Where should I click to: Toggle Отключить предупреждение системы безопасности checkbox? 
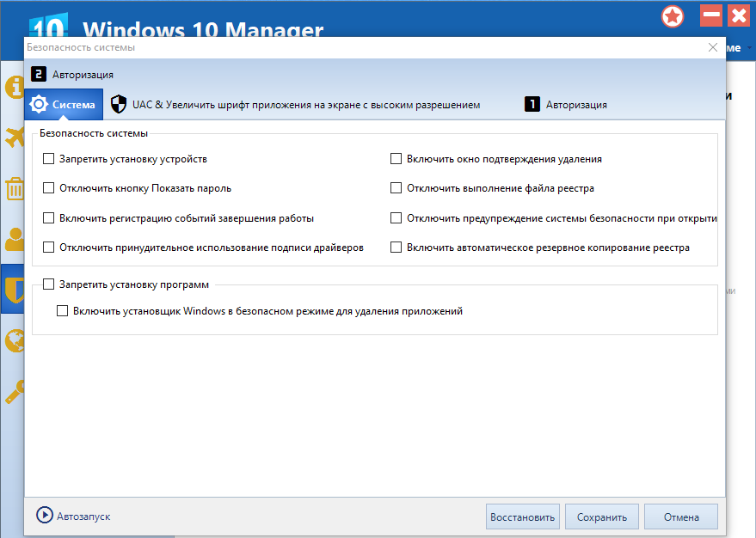[x=396, y=217]
